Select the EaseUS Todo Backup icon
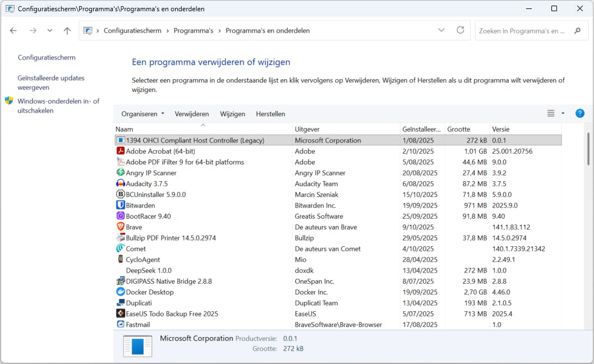Image resolution: width=594 pixels, height=364 pixels. (121, 314)
